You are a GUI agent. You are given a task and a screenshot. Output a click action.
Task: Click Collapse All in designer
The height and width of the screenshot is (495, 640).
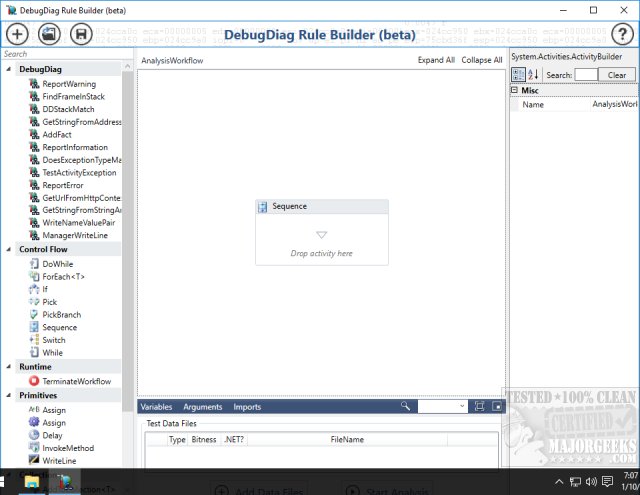click(x=482, y=60)
